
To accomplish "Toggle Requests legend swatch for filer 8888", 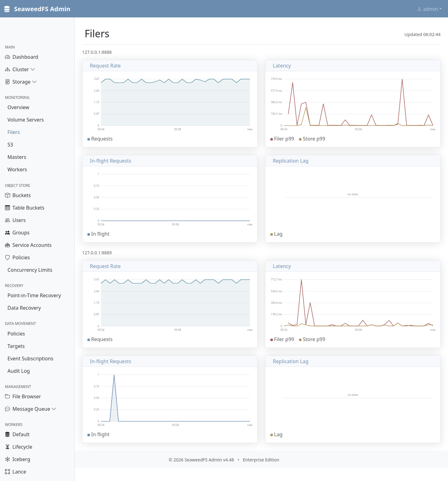I will (89, 139).
